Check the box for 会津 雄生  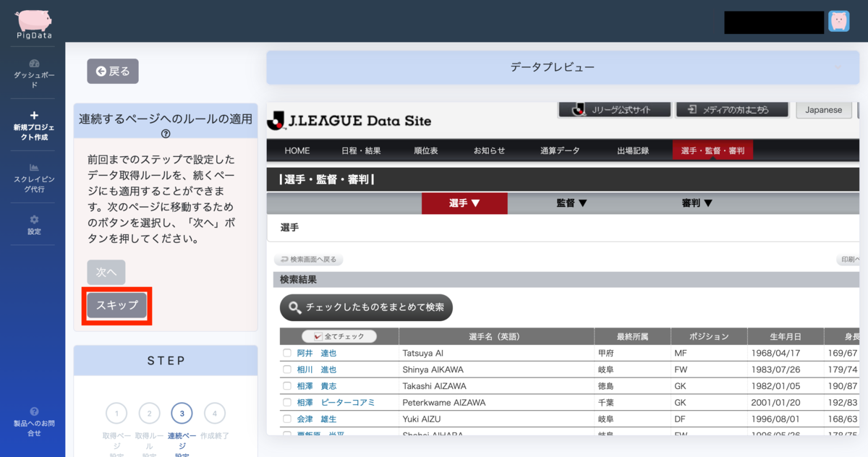pyautogui.click(x=287, y=419)
